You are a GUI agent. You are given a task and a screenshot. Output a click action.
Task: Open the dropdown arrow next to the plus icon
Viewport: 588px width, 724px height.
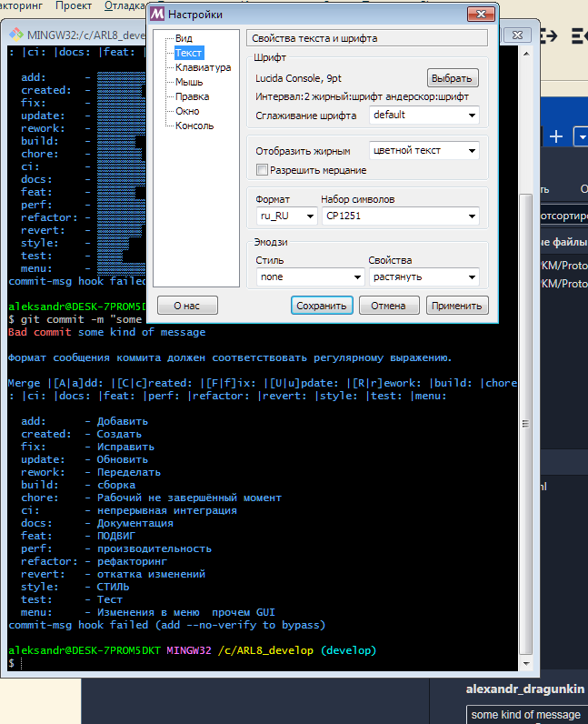click(x=582, y=136)
